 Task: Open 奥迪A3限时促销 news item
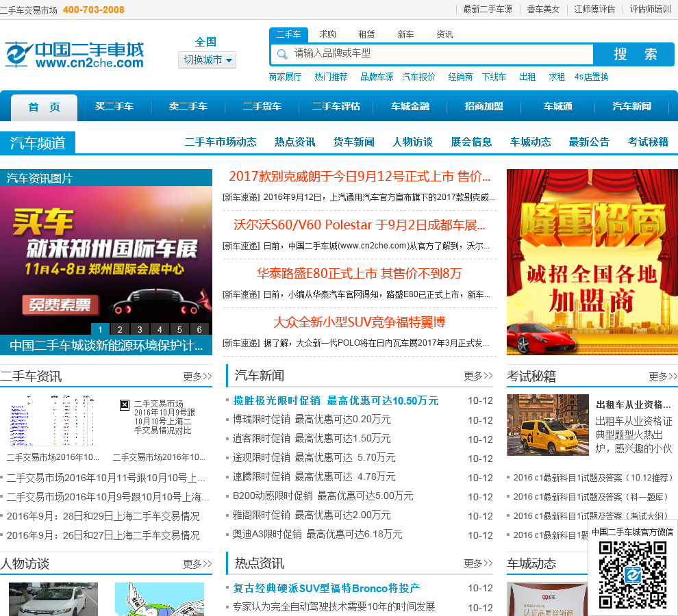[317, 535]
